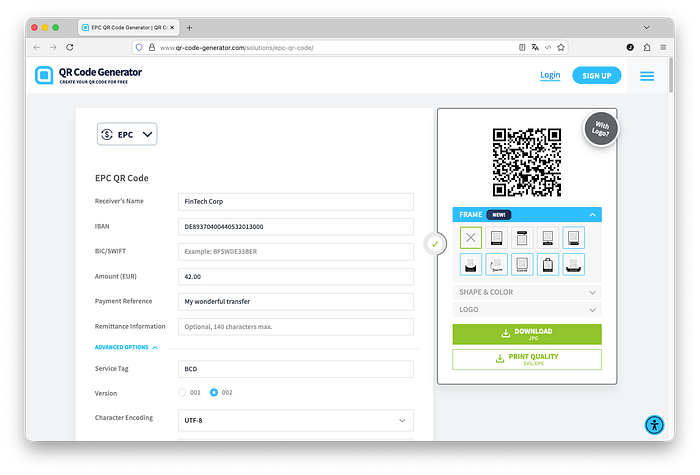Click the Receiver's Name field
This screenshot has width=700, height=475.
pyautogui.click(x=296, y=202)
